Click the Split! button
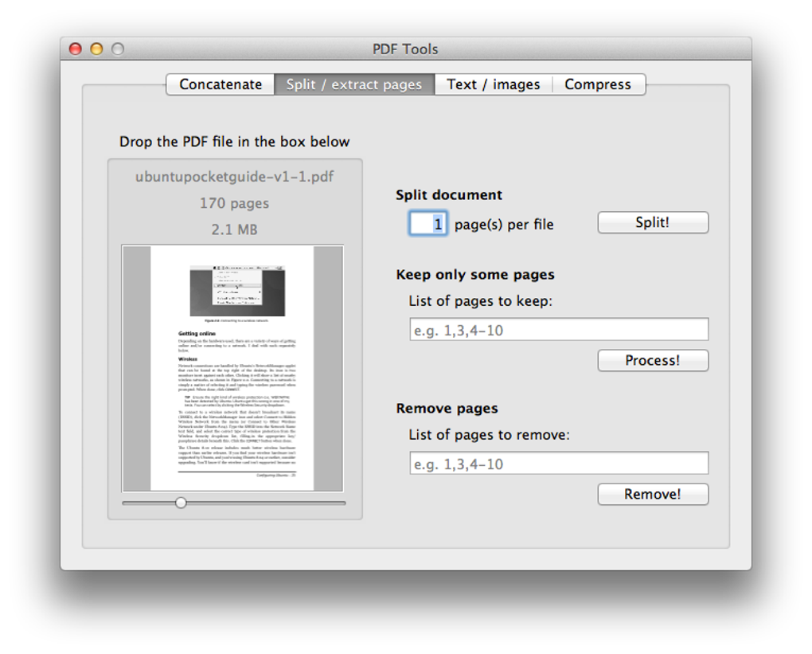This screenshot has width=812, height=654. (x=653, y=222)
